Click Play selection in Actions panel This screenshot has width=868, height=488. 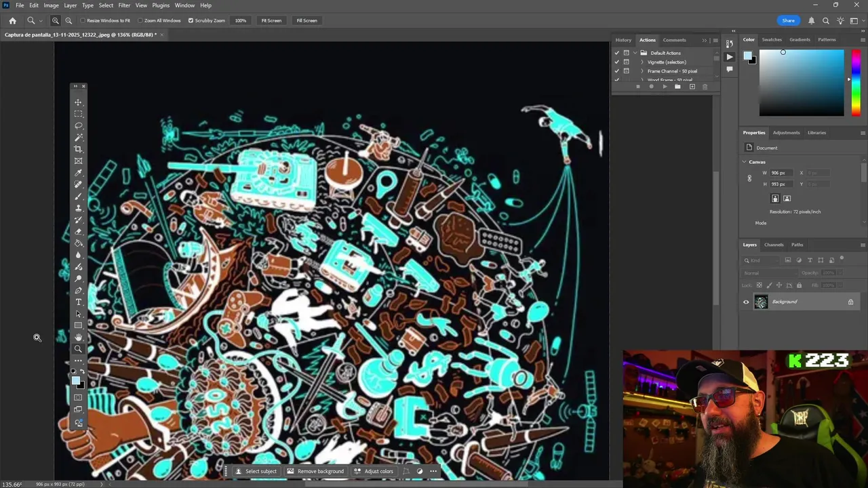(x=665, y=87)
